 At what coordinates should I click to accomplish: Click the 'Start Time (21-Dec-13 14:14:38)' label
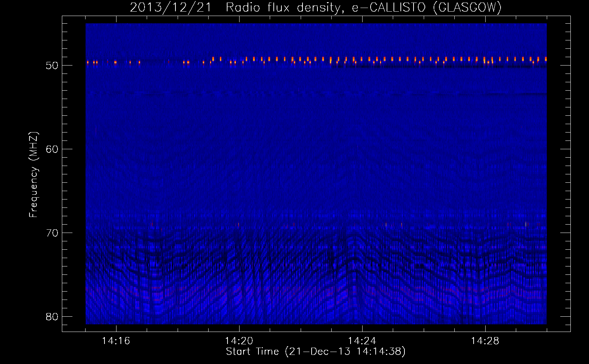pyautogui.click(x=316, y=352)
